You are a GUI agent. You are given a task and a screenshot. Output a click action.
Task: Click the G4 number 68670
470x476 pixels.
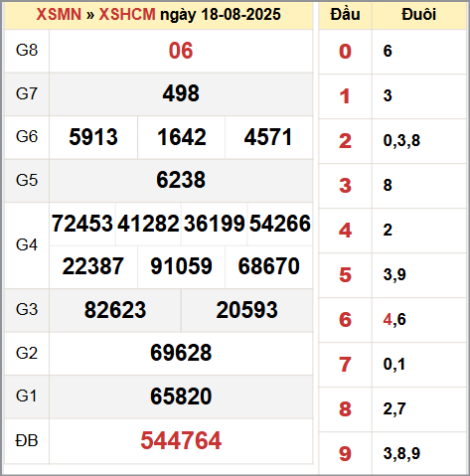(x=268, y=266)
